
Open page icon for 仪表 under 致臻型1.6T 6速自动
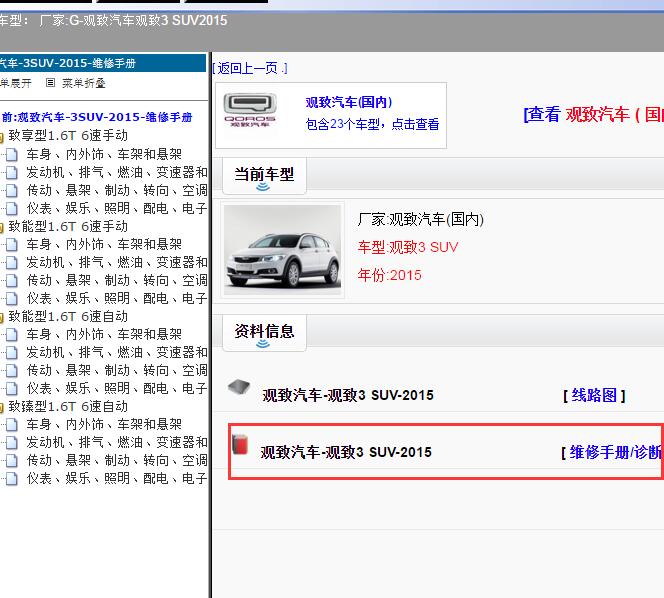click(12, 479)
